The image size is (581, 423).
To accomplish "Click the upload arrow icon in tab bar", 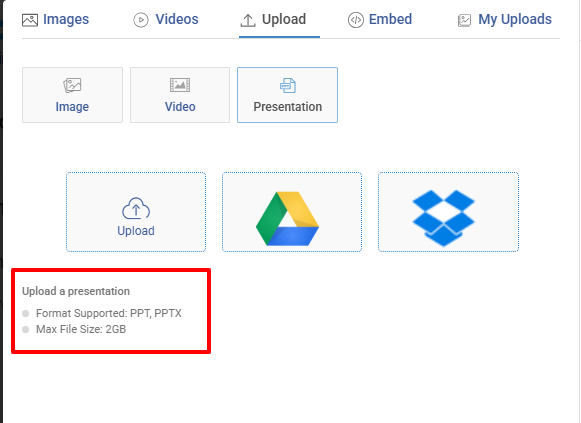I will pyautogui.click(x=248, y=20).
